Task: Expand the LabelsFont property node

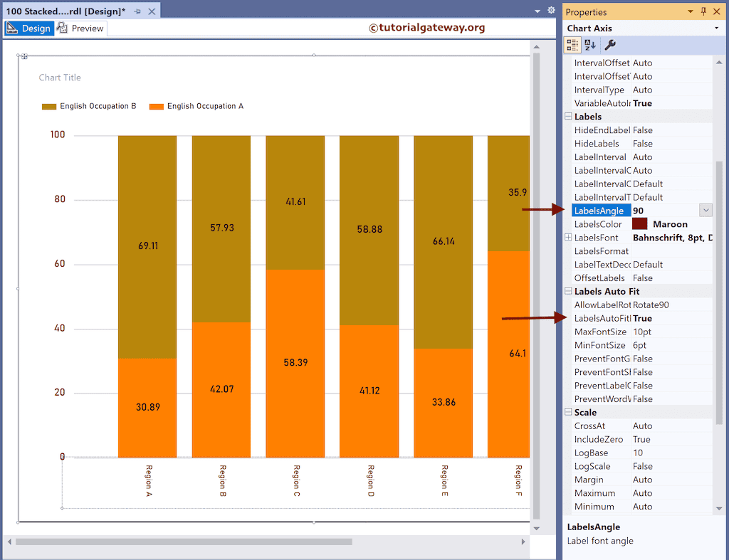Action: (568, 238)
